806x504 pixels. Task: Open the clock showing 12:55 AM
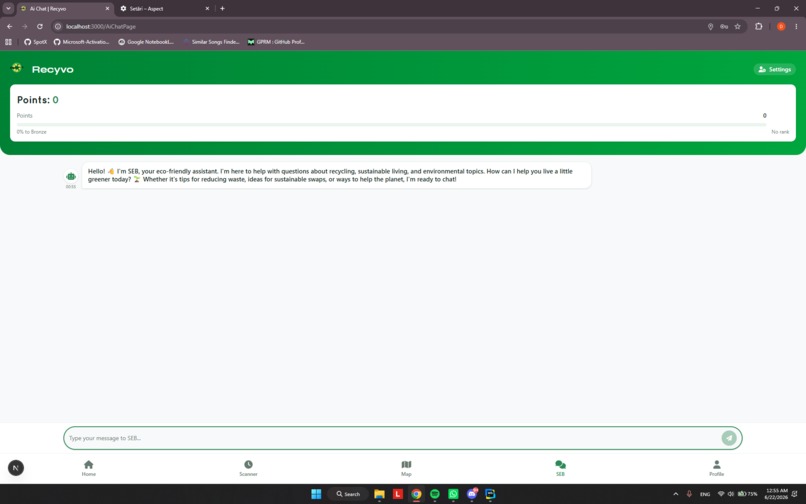click(x=776, y=494)
